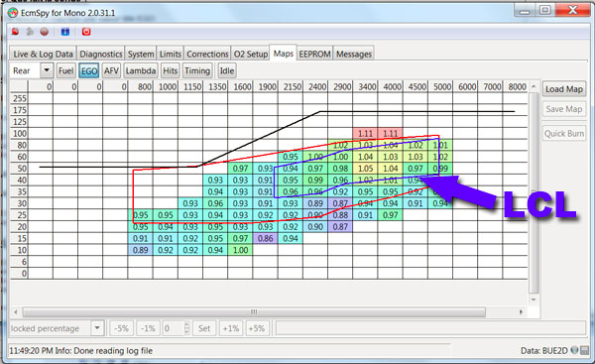The width and height of the screenshot is (595, 364).
Task: Open the Rear cylinder dropdown
Action: pyautogui.click(x=32, y=70)
